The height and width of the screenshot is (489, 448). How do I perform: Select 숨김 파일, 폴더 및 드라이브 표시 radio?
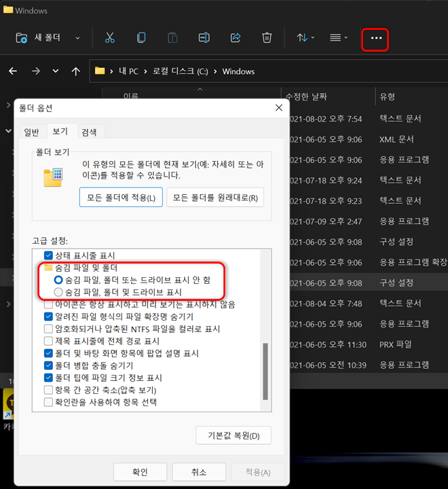tap(58, 292)
